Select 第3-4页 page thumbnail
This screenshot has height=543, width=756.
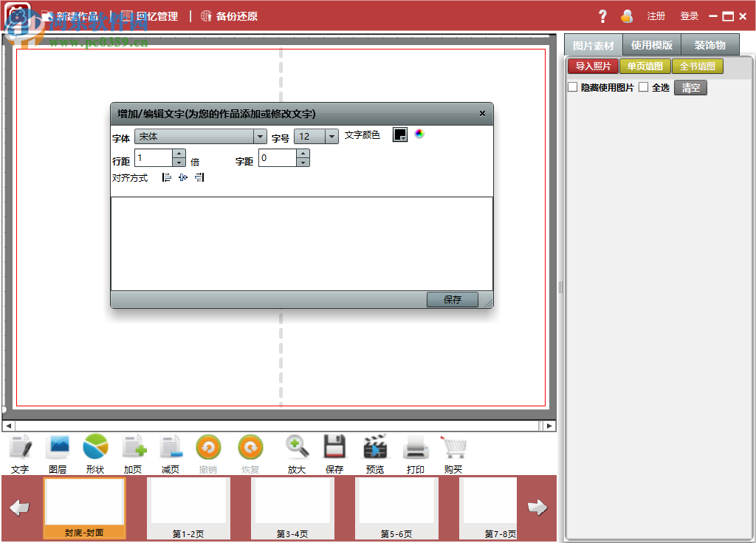[292, 508]
